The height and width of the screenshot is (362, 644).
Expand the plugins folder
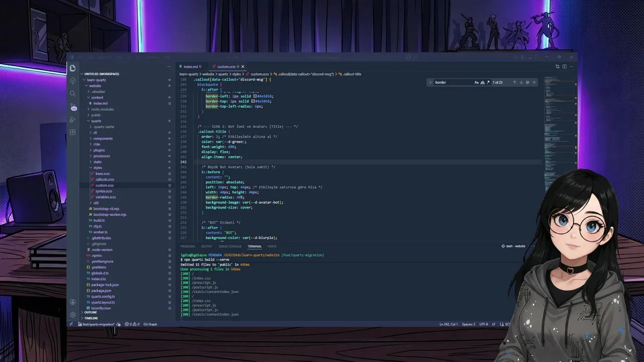coord(99,150)
